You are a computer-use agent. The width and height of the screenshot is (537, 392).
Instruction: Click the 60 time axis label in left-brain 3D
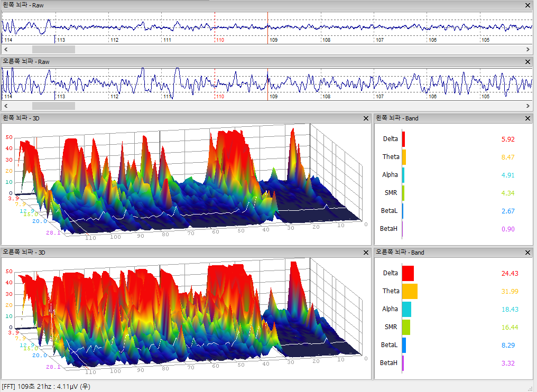click(216, 232)
